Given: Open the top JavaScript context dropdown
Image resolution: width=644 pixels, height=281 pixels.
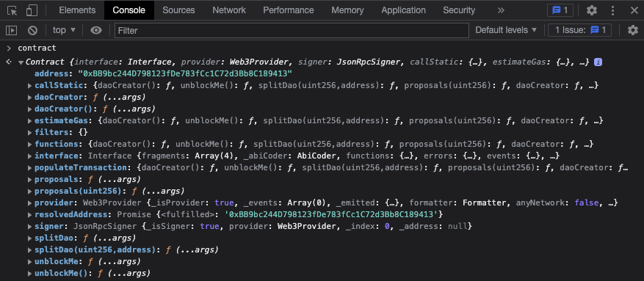Looking at the screenshot, I should pyautogui.click(x=64, y=30).
